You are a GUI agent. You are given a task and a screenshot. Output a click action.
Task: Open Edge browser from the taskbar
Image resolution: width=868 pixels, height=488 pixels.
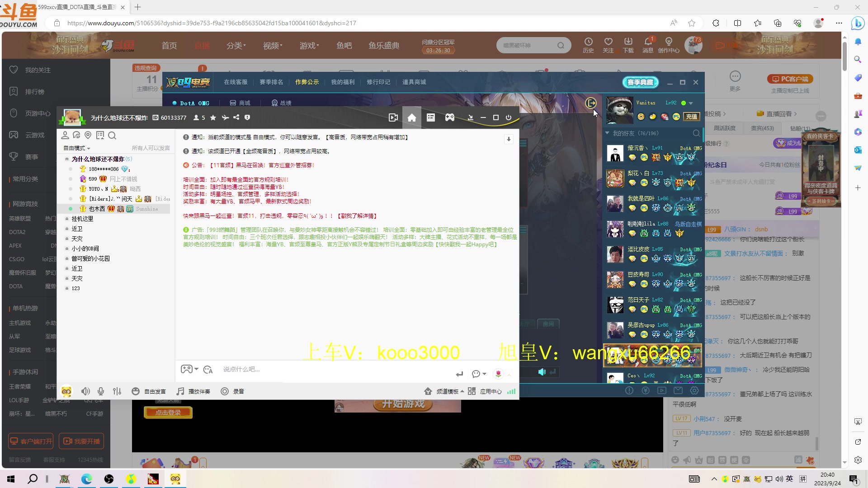[86, 479]
